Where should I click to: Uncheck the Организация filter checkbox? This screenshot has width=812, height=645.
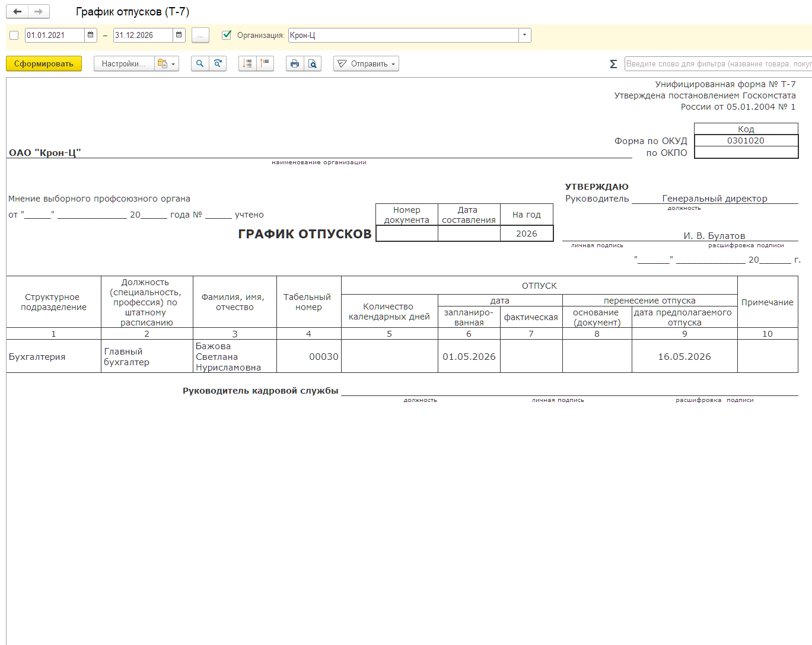(x=227, y=35)
